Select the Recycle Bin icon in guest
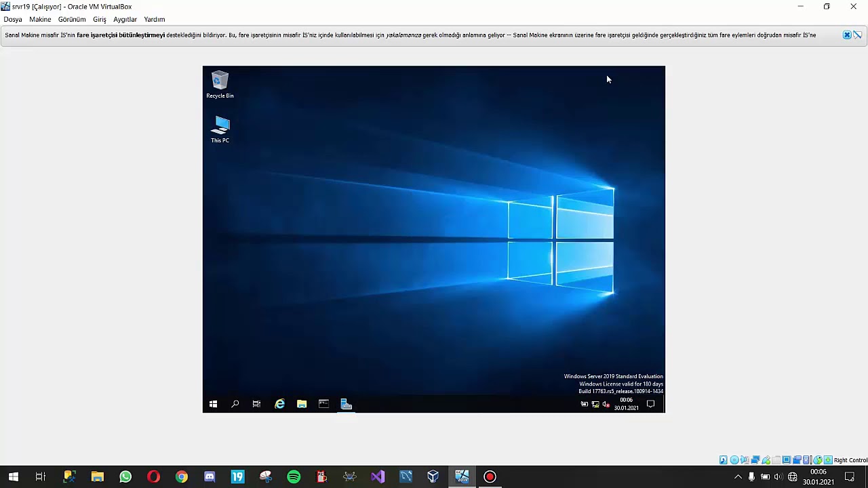 [x=220, y=85]
